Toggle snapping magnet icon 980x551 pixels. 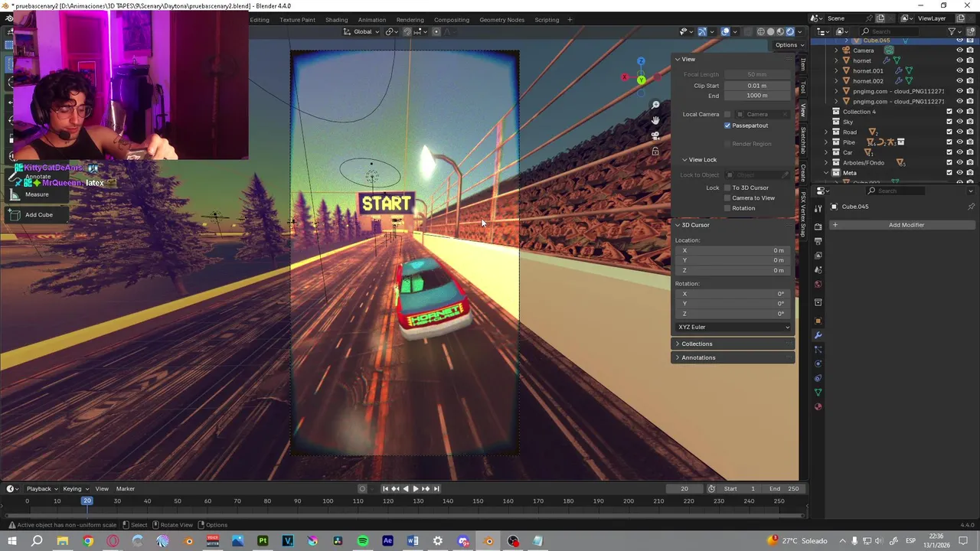pyautogui.click(x=407, y=31)
